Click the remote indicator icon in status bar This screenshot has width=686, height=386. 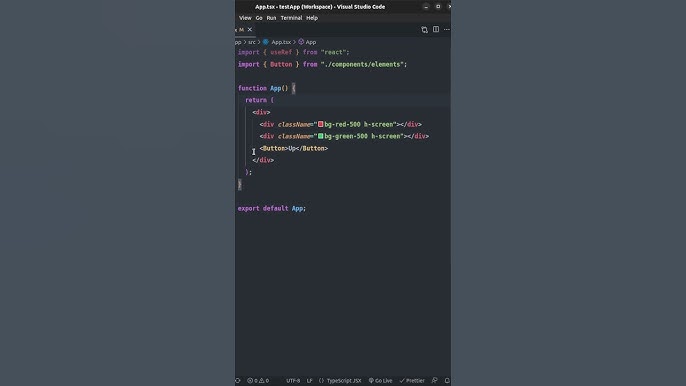click(238, 381)
